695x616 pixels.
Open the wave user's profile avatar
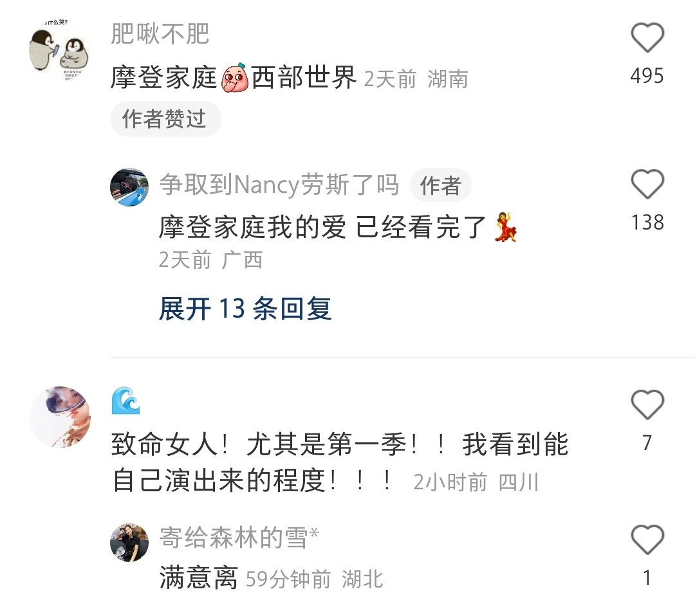(59, 417)
